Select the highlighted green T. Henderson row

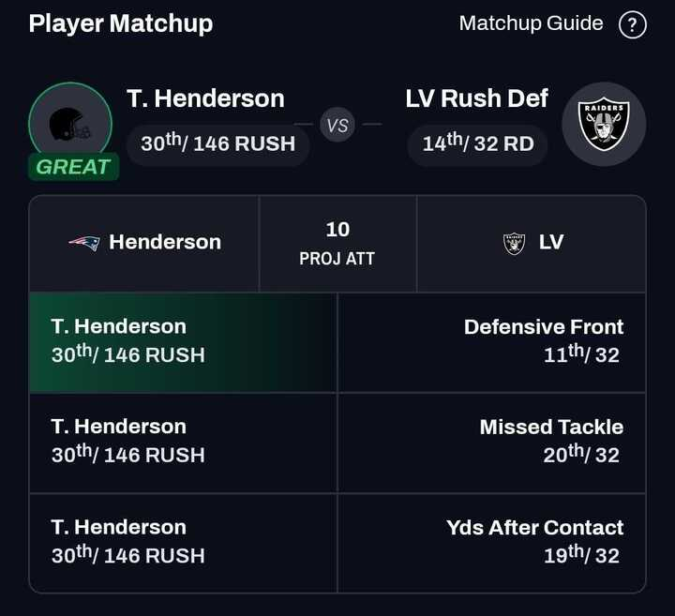pyautogui.click(x=183, y=341)
